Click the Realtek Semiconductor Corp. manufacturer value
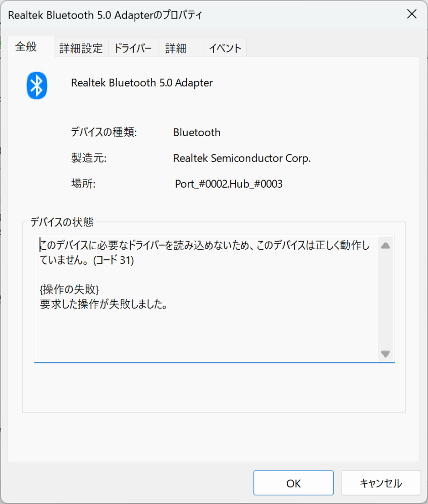The width and height of the screenshot is (428, 504). 242,158
